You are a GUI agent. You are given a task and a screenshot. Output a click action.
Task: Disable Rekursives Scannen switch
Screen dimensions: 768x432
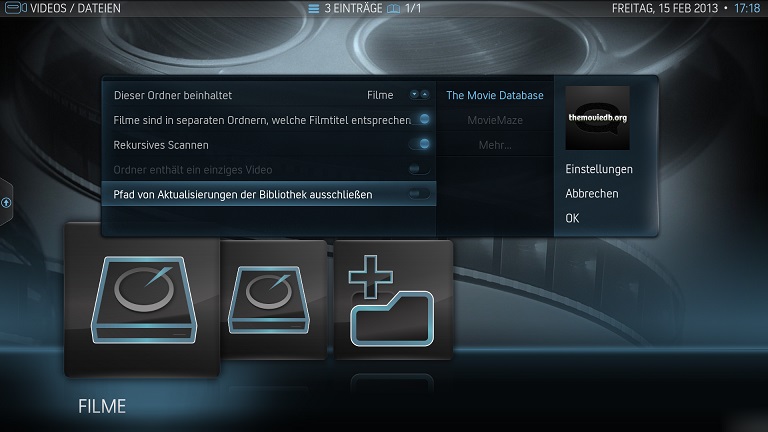[x=420, y=144]
